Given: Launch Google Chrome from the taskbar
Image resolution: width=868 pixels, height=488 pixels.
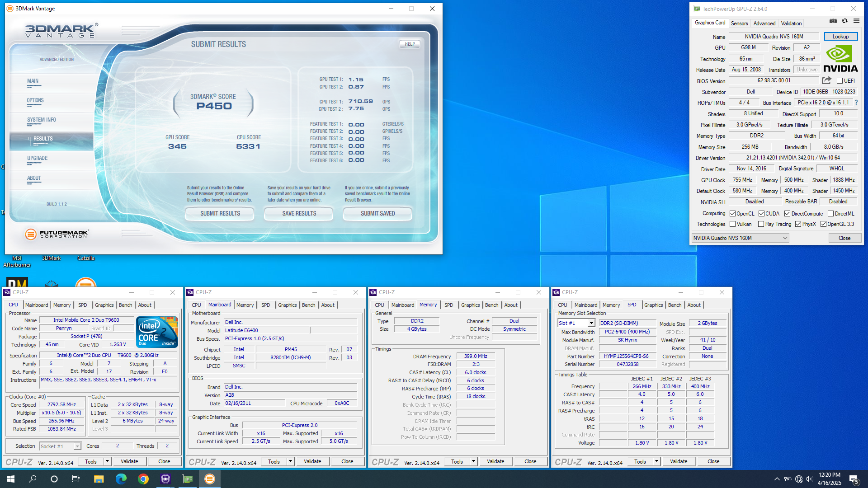Looking at the screenshot, I should (143, 479).
